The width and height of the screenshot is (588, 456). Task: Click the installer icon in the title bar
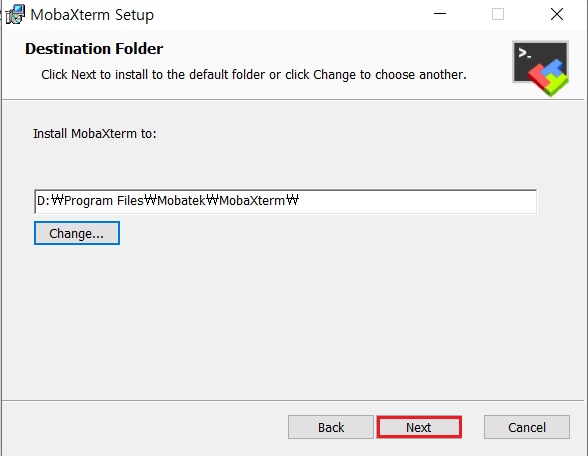coord(15,14)
